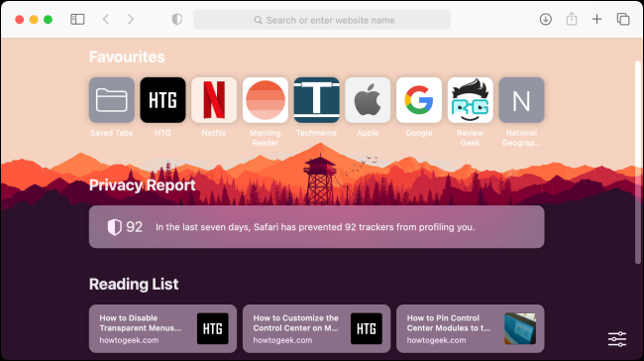Show downloads list
The image size is (644, 361).
[x=546, y=19]
